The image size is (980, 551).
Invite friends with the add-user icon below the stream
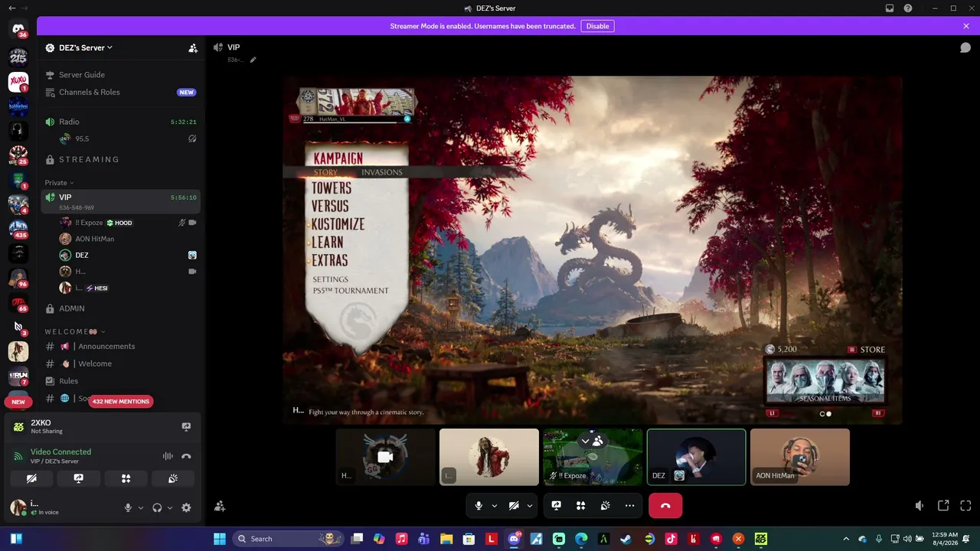coord(220,506)
